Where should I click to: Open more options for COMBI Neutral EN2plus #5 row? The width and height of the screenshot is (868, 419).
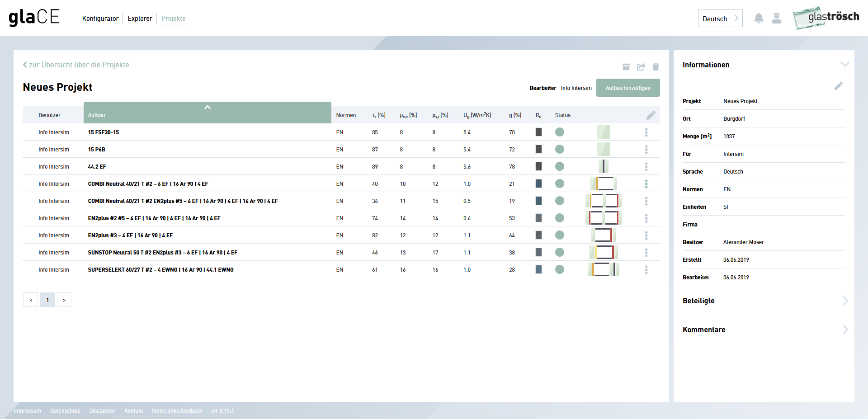point(646,201)
